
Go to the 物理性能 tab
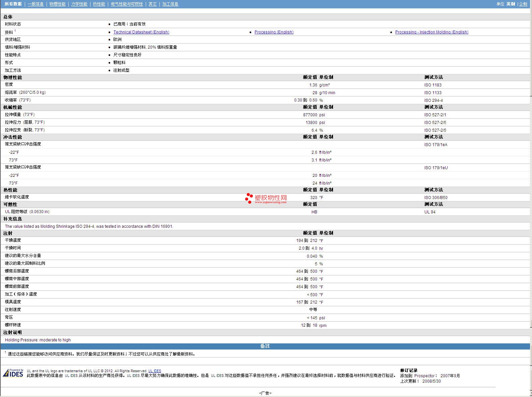57,4
